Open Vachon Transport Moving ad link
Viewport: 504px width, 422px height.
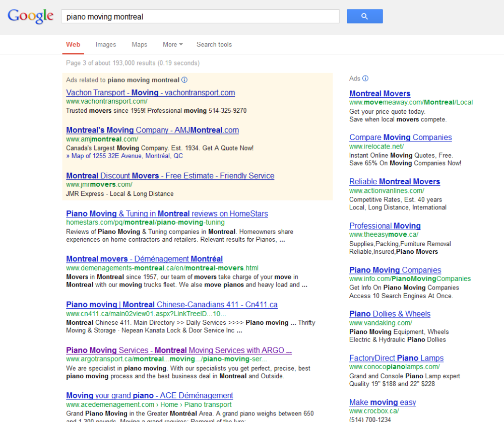[x=150, y=93]
